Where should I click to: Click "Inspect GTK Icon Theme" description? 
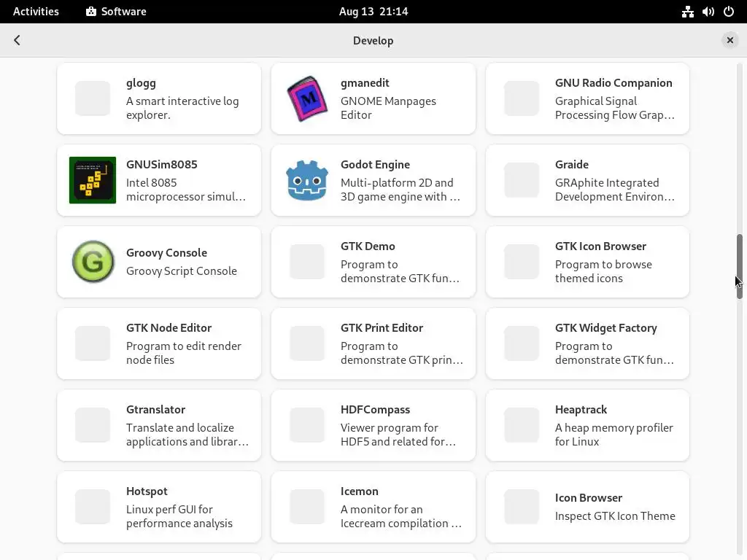(615, 516)
